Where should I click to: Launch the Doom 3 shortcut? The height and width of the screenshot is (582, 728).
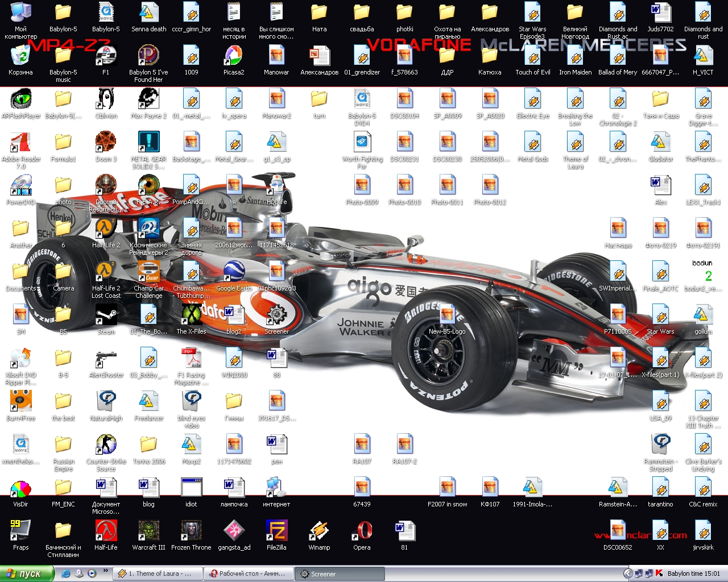coord(106,147)
